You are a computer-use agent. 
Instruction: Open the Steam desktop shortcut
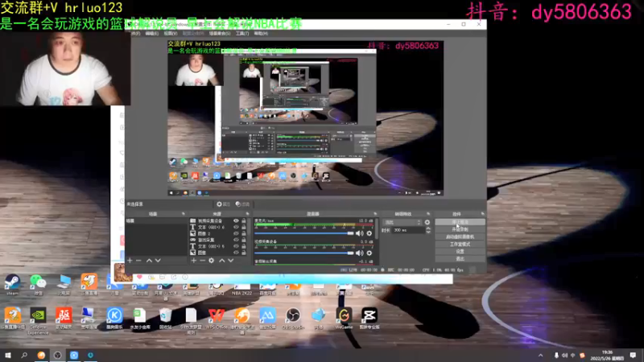12,283
